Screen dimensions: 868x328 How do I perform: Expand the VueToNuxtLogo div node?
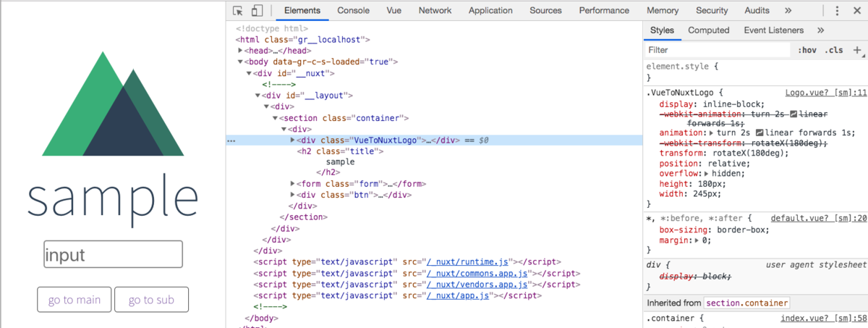pyautogui.click(x=293, y=140)
